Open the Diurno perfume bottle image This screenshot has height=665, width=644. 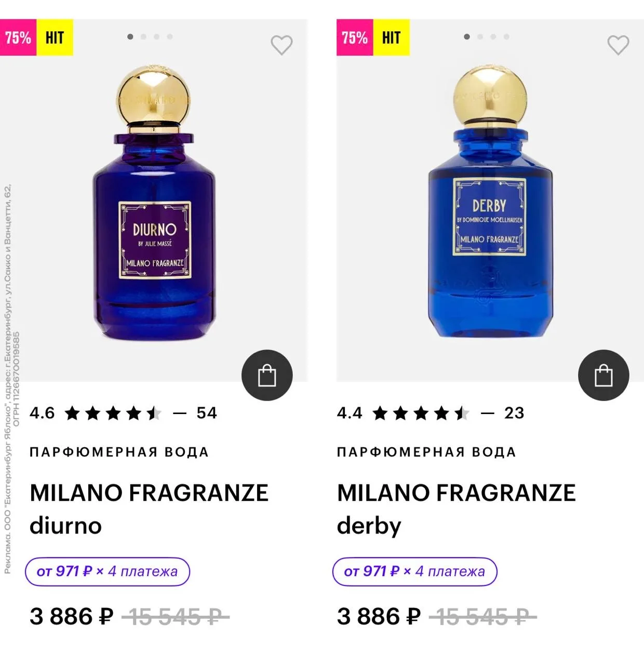(154, 208)
